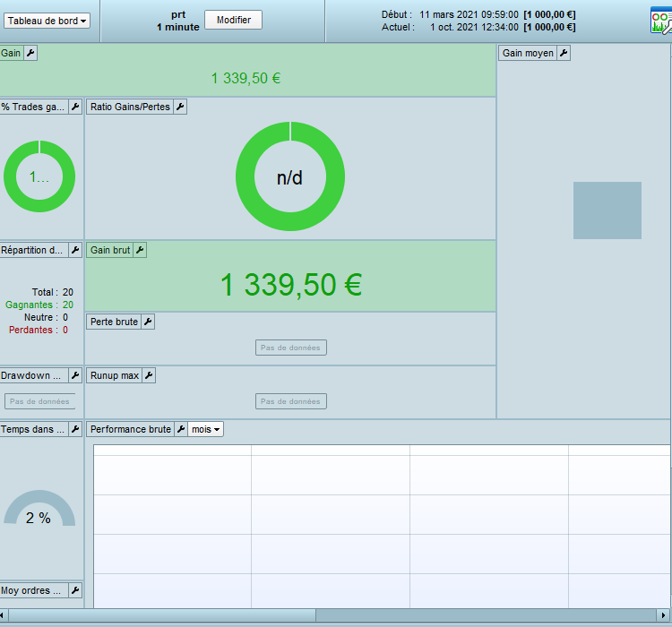The image size is (672, 627).
Task: Open wrench settings for Performance brute
Action: click(x=181, y=429)
